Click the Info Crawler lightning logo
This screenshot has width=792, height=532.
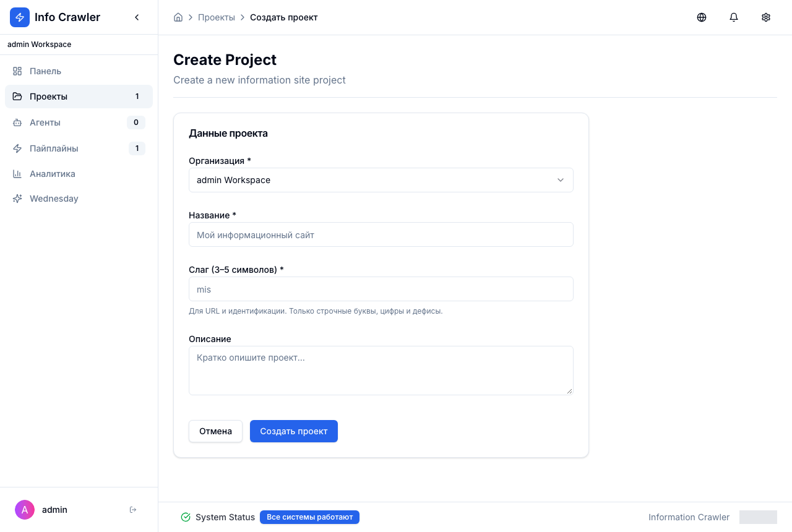[x=20, y=17]
